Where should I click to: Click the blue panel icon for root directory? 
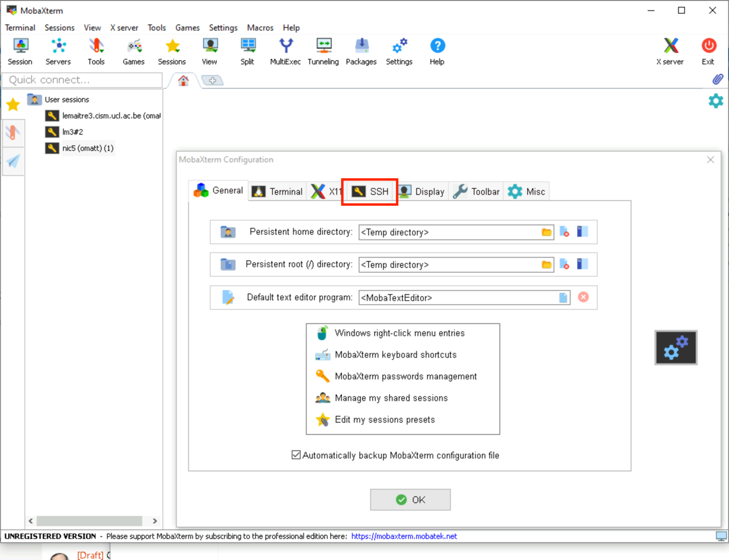tap(582, 264)
